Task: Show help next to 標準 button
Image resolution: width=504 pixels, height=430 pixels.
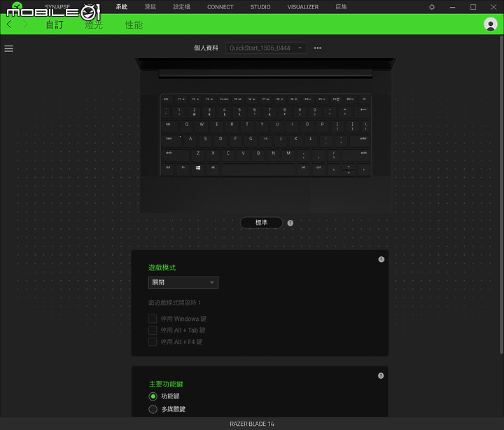Action: [290, 223]
